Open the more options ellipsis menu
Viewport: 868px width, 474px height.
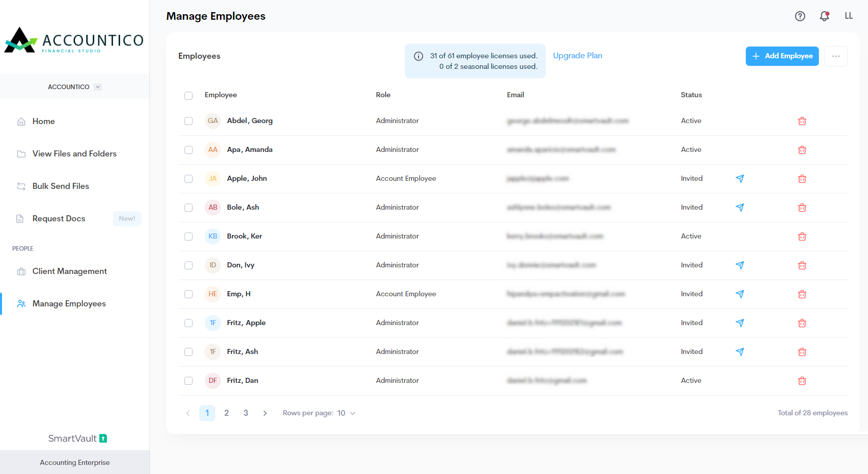[x=836, y=56]
